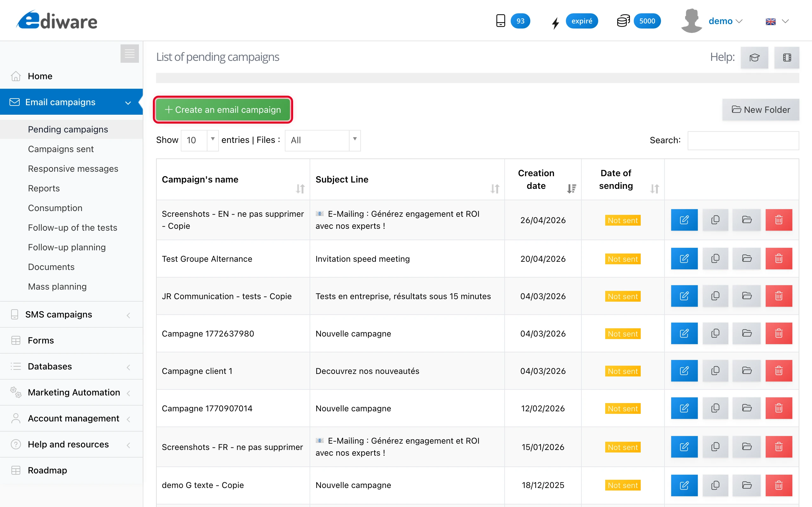812x507 pixels.
Task: Edit the Test Groupe Alternance campaign
Action: (684, 259)
